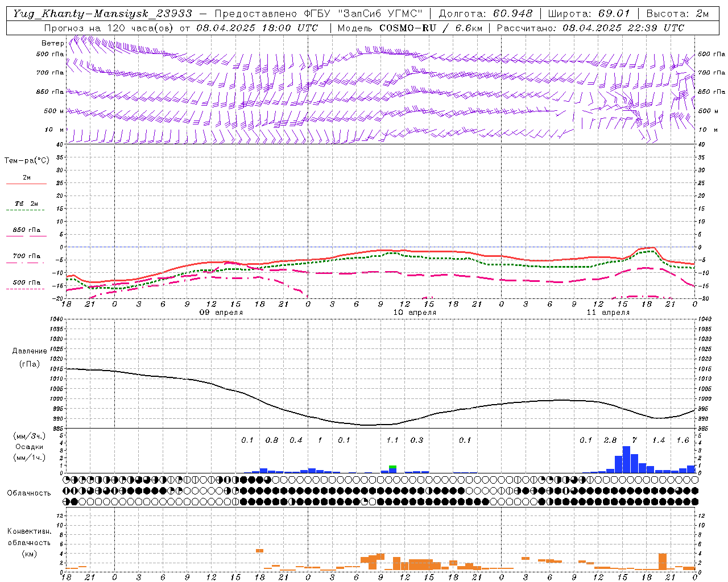Image resolution: width=728 pixels, height=582 pixels.
Task: Click the green-topped precipitation bar
Action: tap(392, 469)
